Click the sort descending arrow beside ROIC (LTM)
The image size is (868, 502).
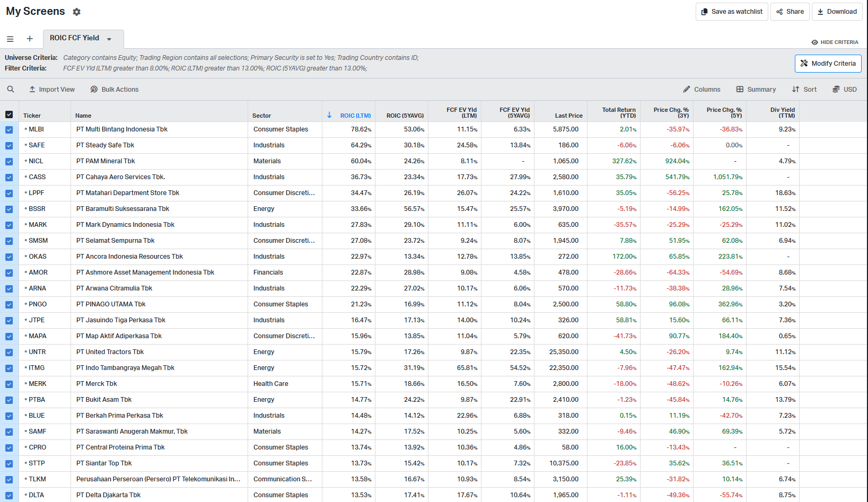[x=329, y=115]
